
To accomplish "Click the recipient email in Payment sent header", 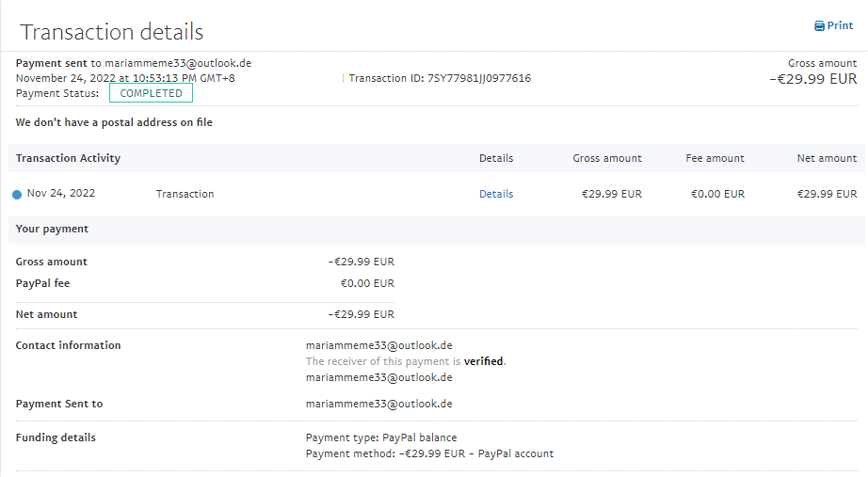I will coord(178,63).
